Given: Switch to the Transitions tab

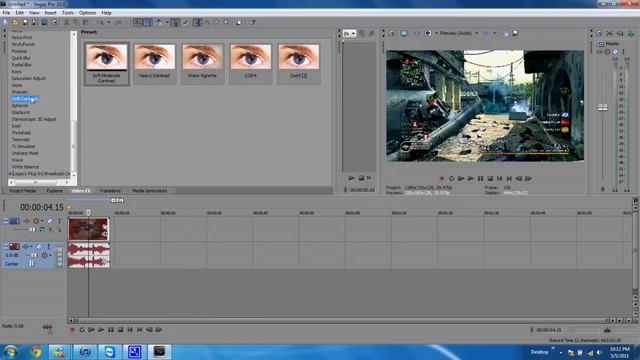Looking at the screenshot, I should [x=110, y=191].
